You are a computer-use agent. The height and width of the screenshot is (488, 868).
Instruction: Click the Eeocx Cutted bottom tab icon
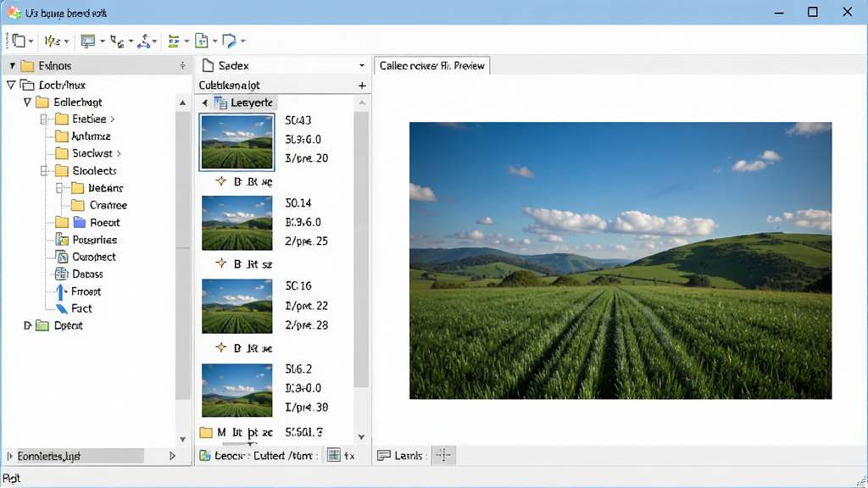coord(205,455)
